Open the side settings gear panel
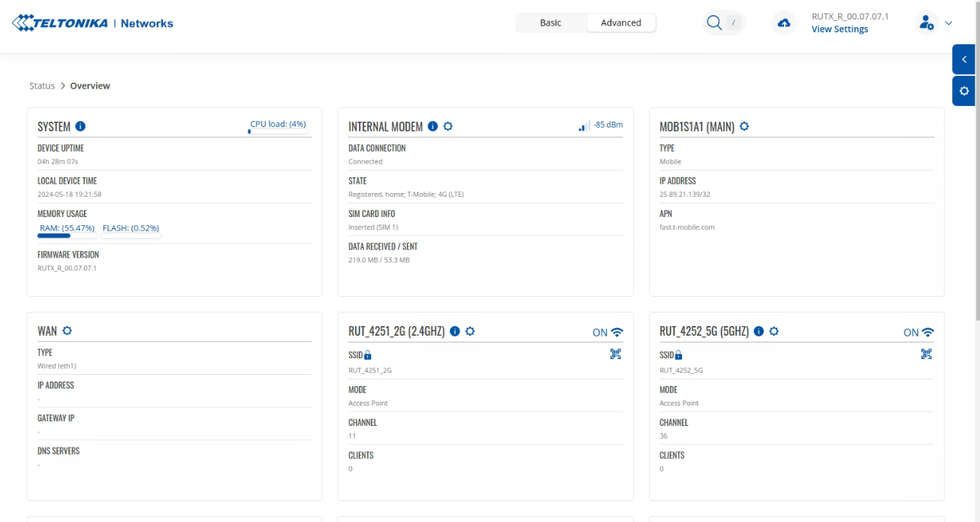Screen dimensions: 980x522 coord(964,91)
